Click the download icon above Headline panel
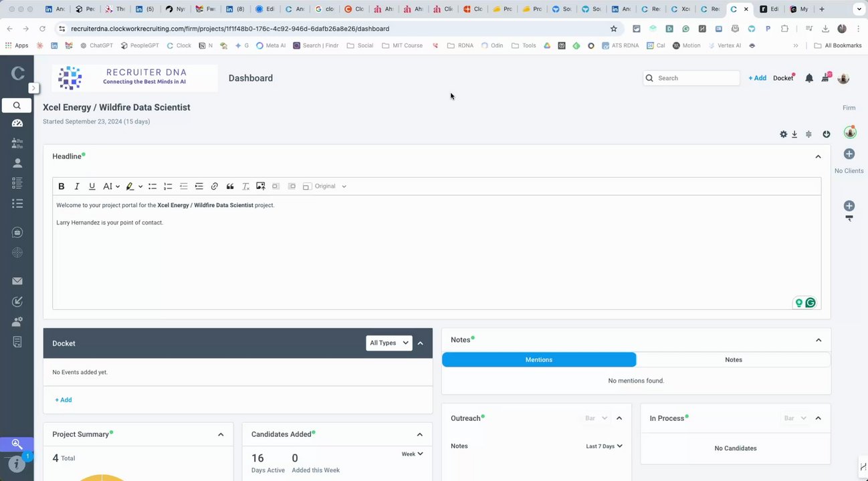 click(x=794, y=134)
